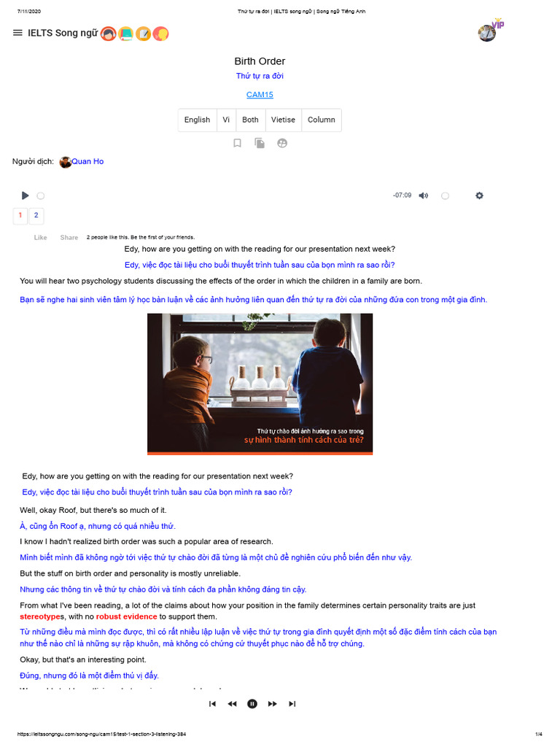Click the bookmark icon under the language tabs
Screen dimensions: 560x747
coord(237,143)
